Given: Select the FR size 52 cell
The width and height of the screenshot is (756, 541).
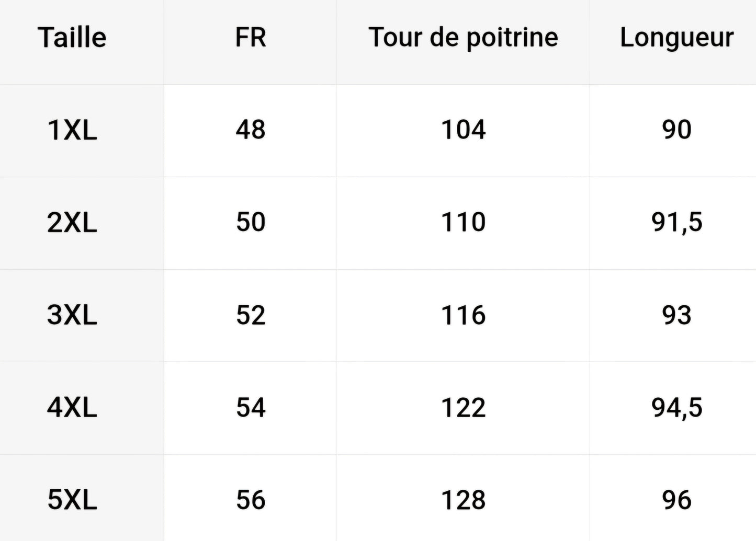Looking at the screenshot, I should [251, 315].
